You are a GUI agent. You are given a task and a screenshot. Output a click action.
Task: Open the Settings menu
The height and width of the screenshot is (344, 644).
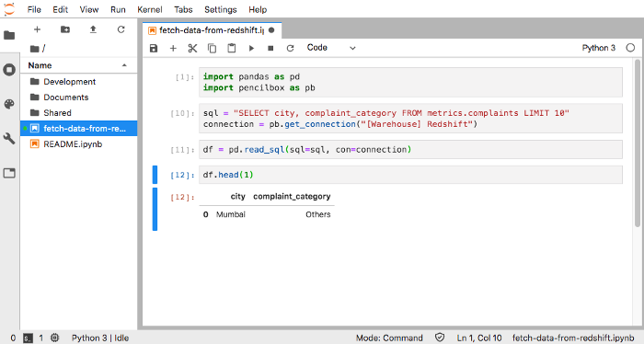click(221, 9)
